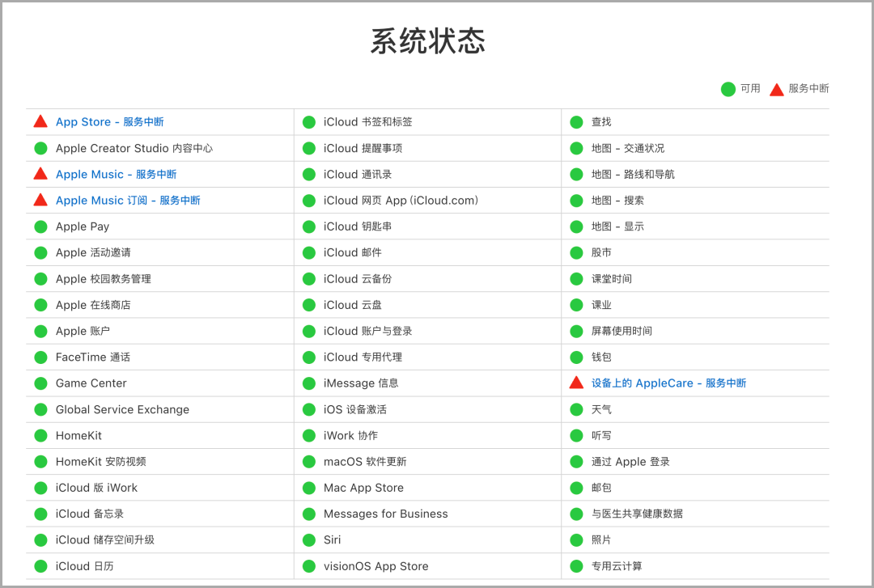Click green status dot beside iCloud 邮件
The width and height of the screenshot is (874, 588).
309,253
